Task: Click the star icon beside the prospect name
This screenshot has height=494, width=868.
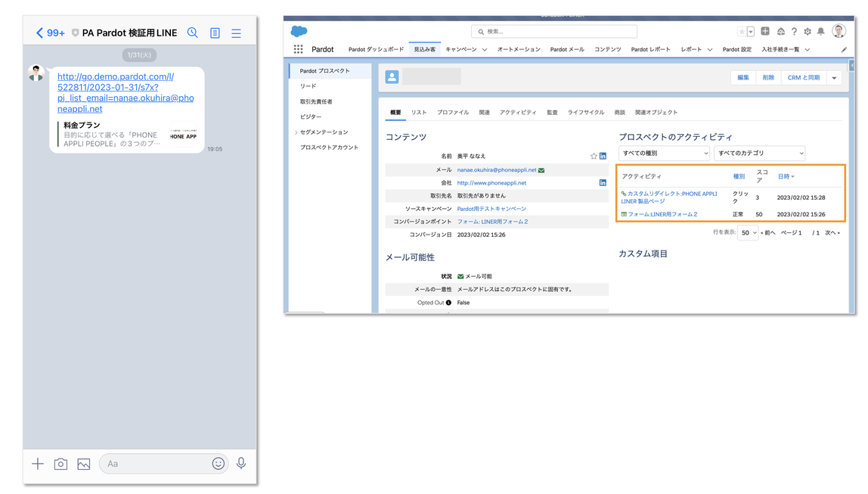Action: coord(594,156)
